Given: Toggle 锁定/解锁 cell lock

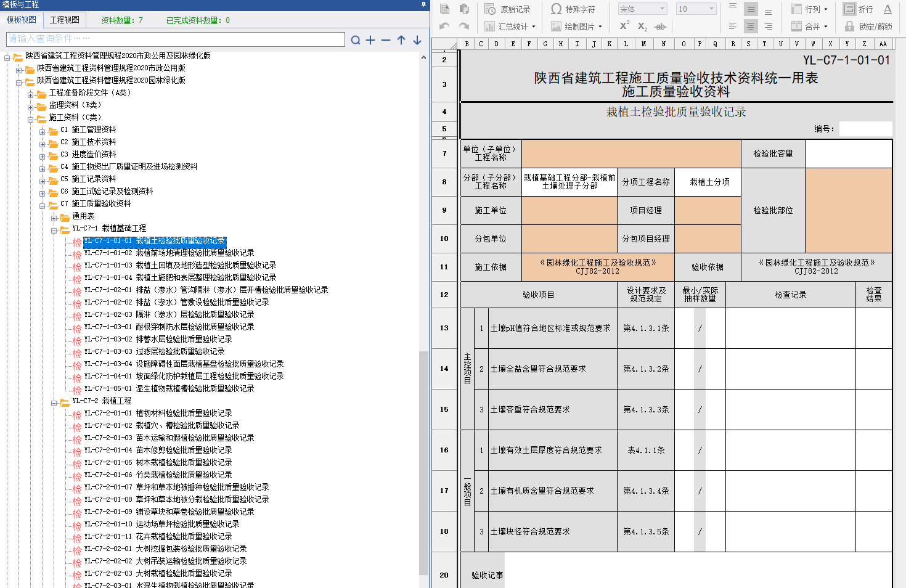Looking at the screenshot, I should click(868, 27).
